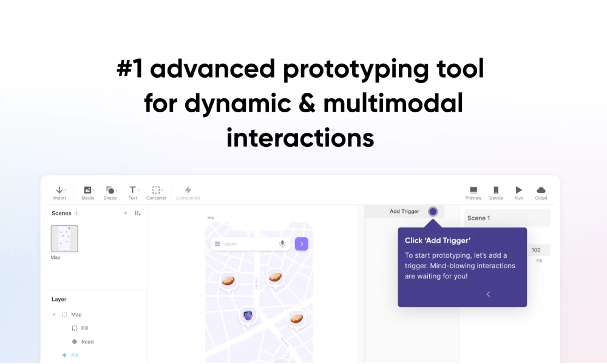This screenshot has width=607, height=364.
Task: Open the Preview window icon
Action: click(x=473, y=190)
